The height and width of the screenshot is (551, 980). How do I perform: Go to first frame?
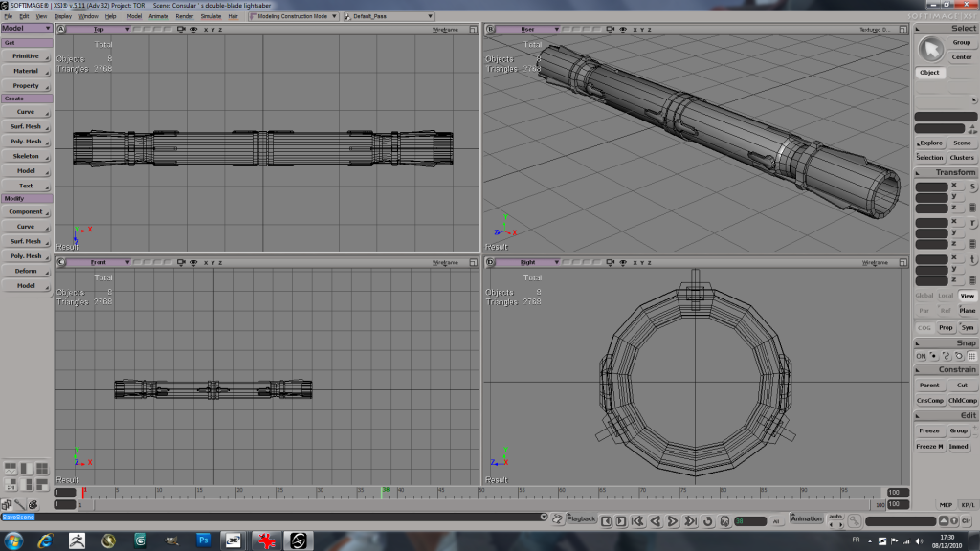pyautogui.click(x=637, y=521)
